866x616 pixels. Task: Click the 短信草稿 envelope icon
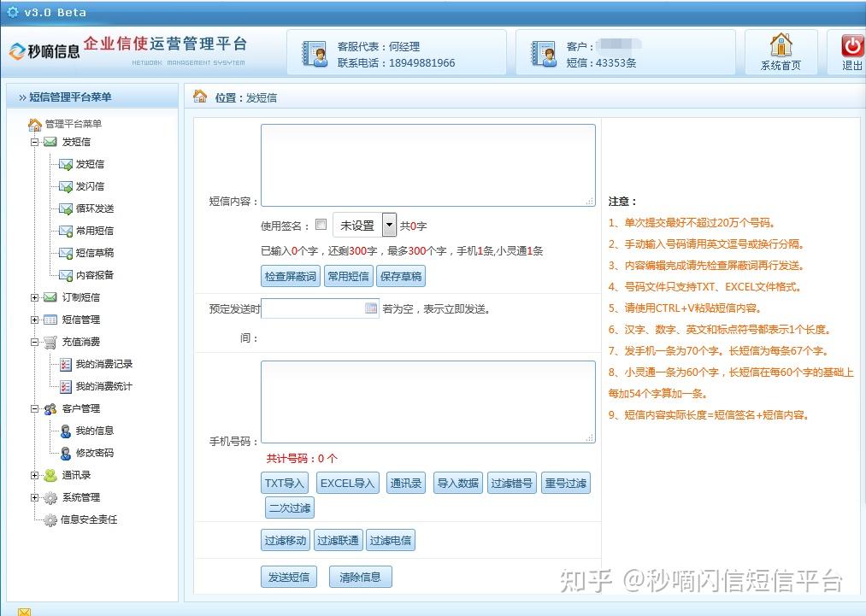(66, 253)
